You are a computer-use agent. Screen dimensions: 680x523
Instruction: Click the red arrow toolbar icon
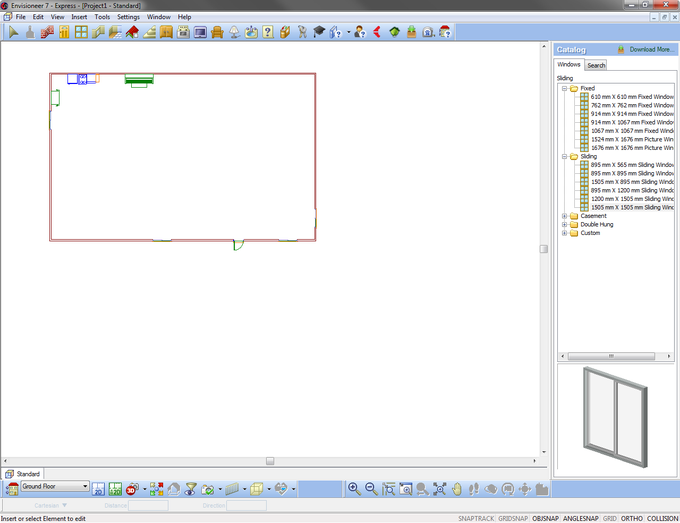377,32
